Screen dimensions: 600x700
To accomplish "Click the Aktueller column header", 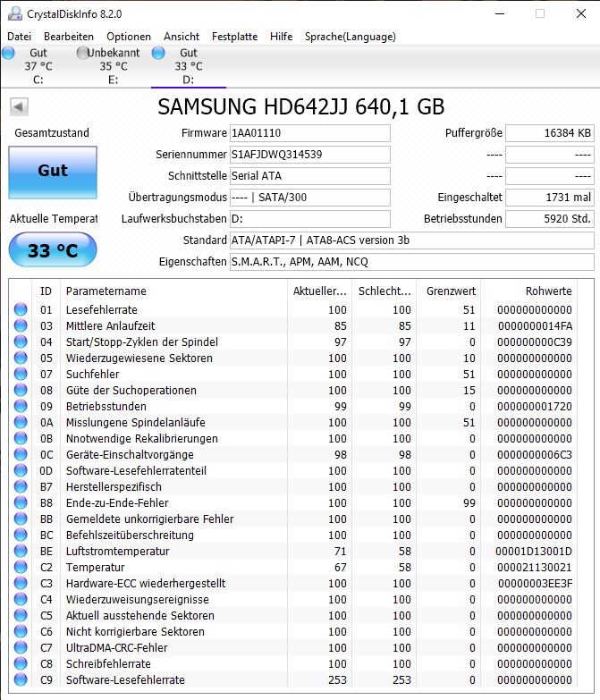I will point(319,291).
